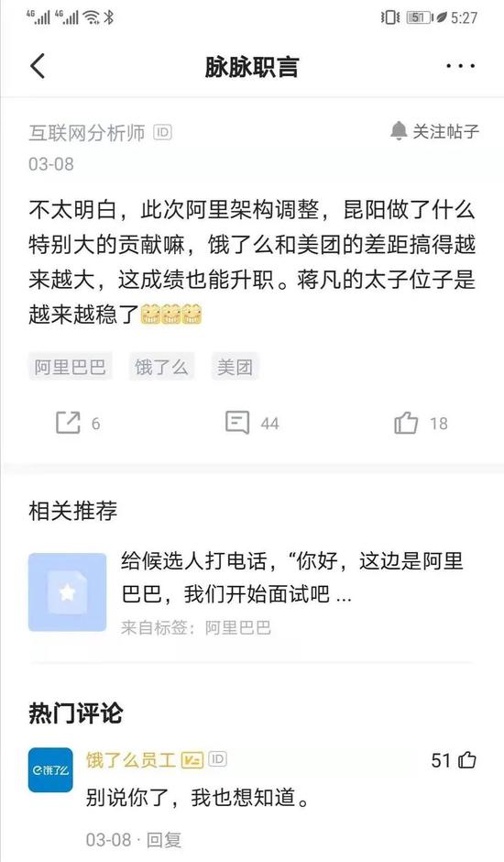Select the 阿里巴巴 tag chip
504x862 pixels.
coord(71,367)
